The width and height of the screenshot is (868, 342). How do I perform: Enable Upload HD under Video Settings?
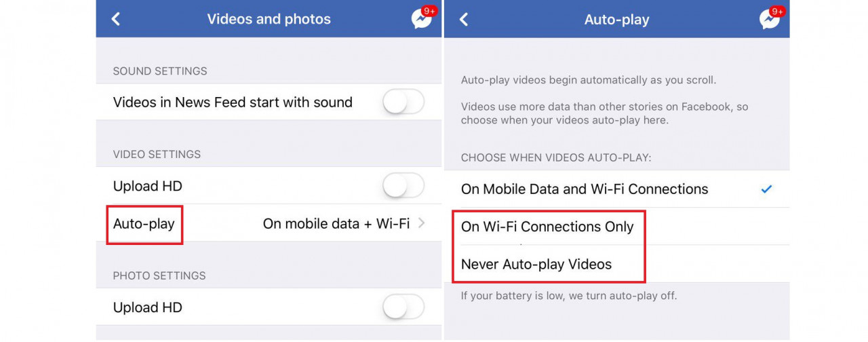click(x=403, y=186)
